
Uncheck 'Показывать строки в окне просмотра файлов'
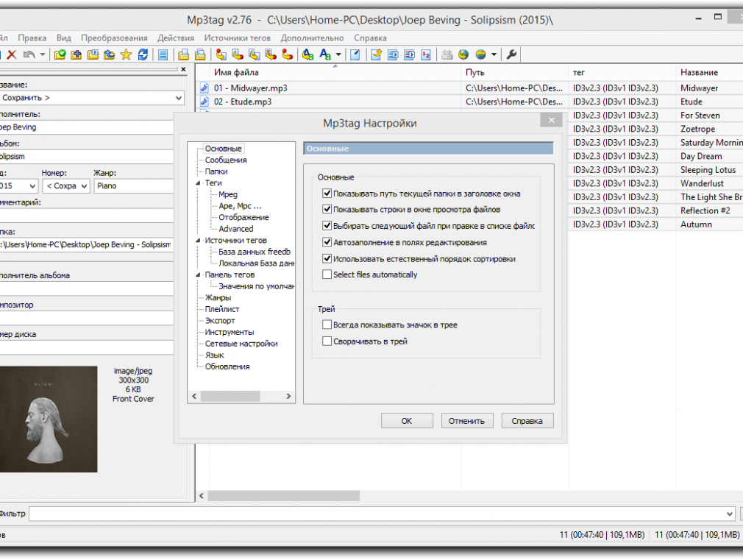(327, 209)
